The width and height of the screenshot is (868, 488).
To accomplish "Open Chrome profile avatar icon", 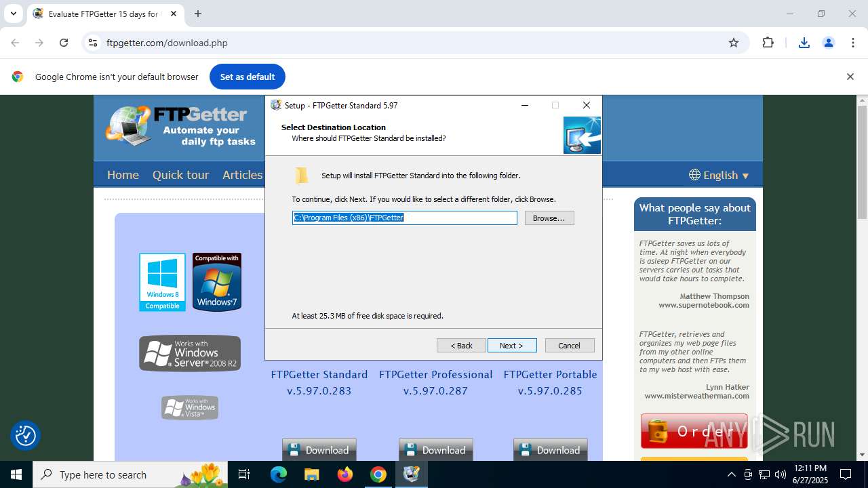I will click(829, 43).
